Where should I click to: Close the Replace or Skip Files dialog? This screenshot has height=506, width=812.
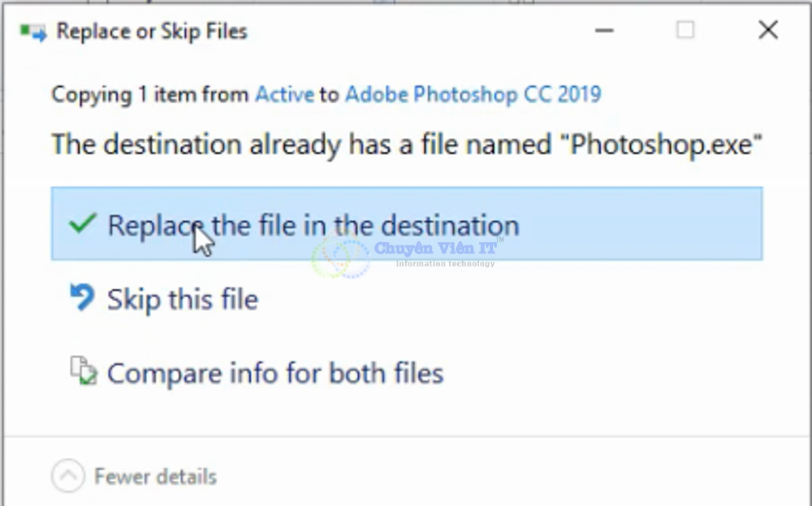click(767, 29)
